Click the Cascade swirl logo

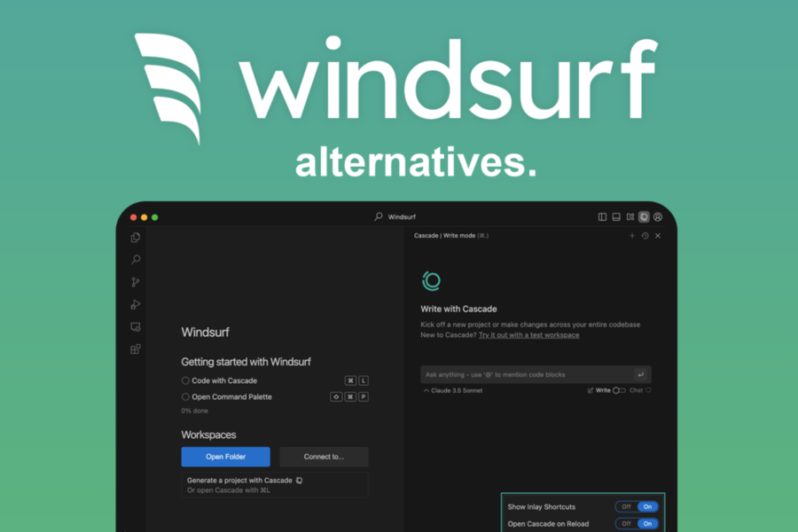(432, 281)
